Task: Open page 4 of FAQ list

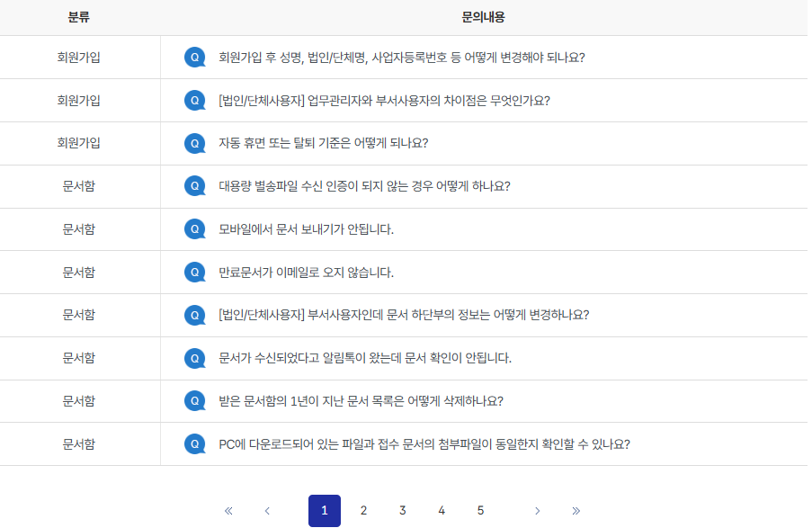Action: click(442, 511)
